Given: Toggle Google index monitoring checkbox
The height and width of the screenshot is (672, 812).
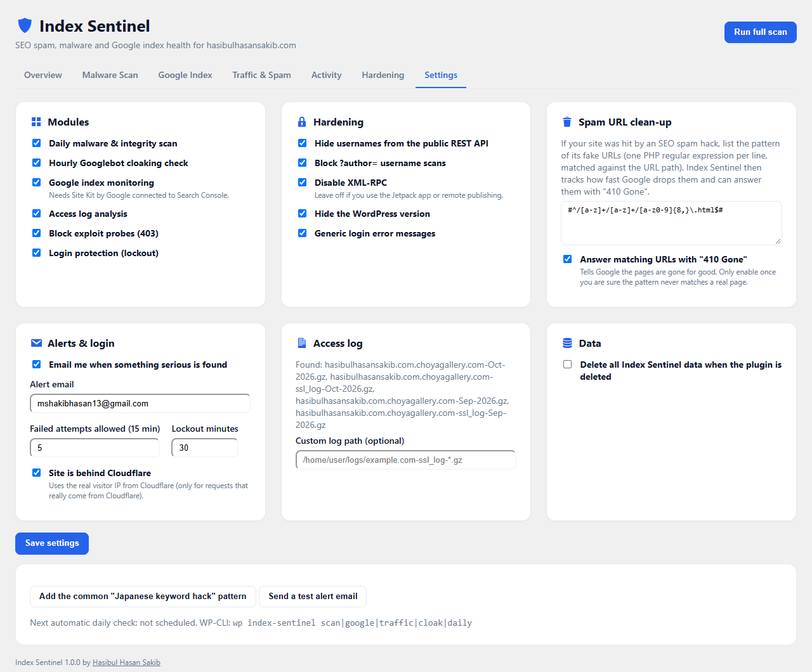Looking at the screenshot, I should tap(37, 183).
